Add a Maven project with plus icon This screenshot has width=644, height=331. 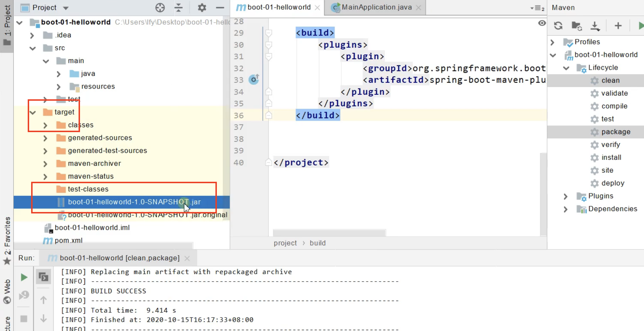(x=618, y=26)
